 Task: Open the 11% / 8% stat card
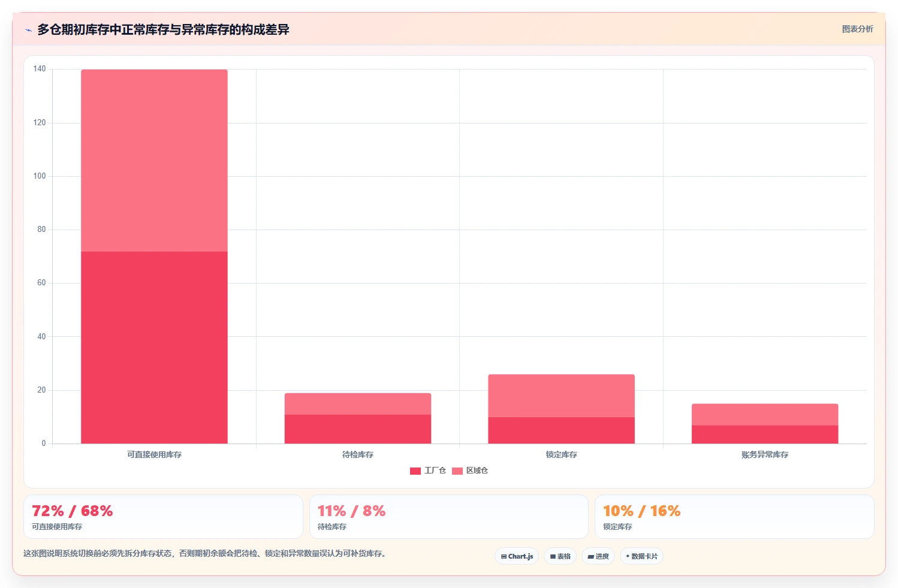point(448,517)
